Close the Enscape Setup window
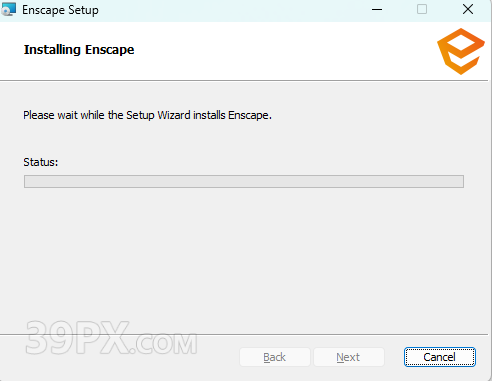The width and height of the screenshot is (492, 381). pos(468,9)
